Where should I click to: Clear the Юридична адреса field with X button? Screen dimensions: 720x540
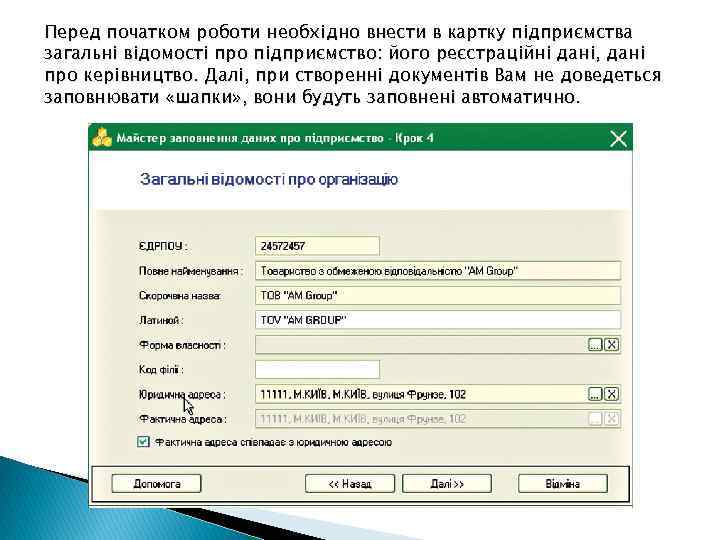pyautogui.click(x=612, y=394)
